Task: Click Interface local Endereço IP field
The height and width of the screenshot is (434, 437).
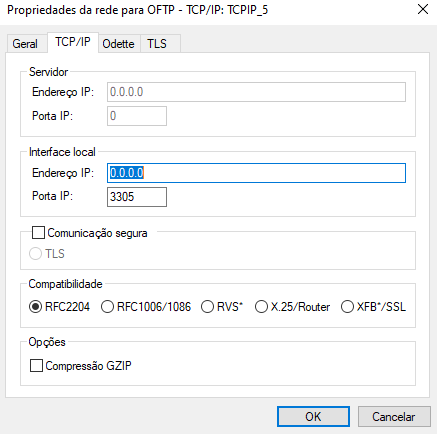Action: [256, 173]
